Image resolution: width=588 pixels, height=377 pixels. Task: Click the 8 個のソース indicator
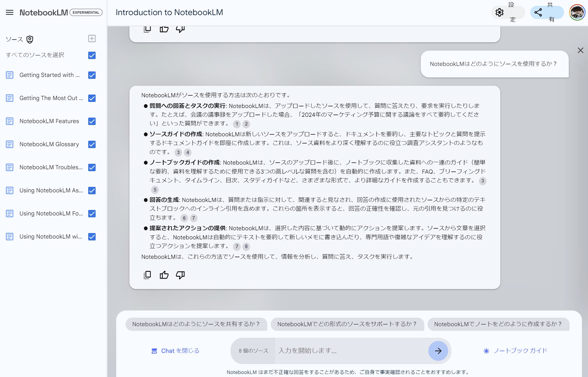tap(253, 351)
